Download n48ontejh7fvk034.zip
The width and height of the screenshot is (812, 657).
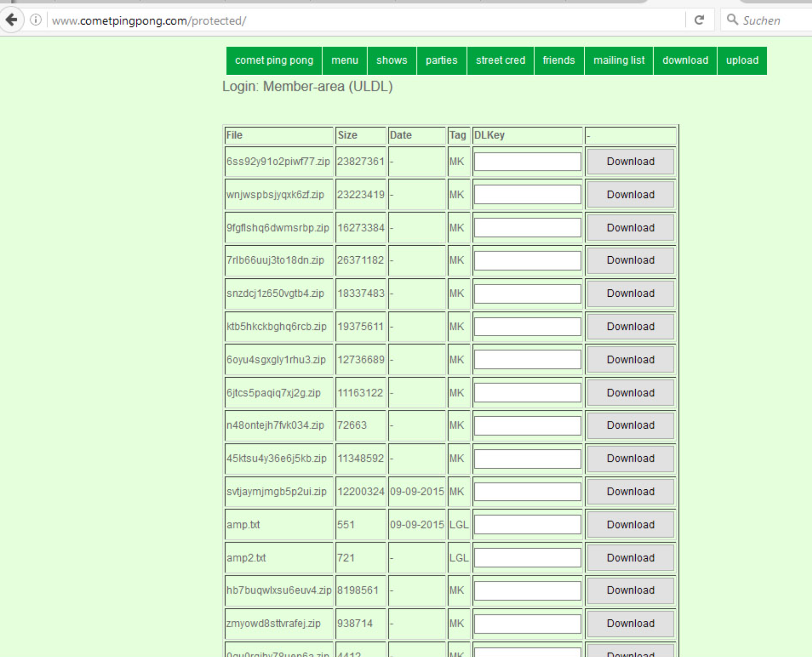630,425
